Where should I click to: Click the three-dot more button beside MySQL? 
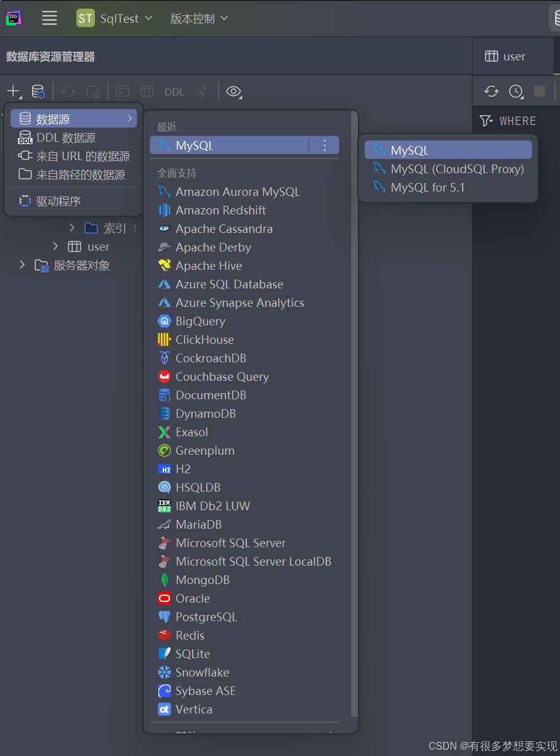[x=325, y=145]
